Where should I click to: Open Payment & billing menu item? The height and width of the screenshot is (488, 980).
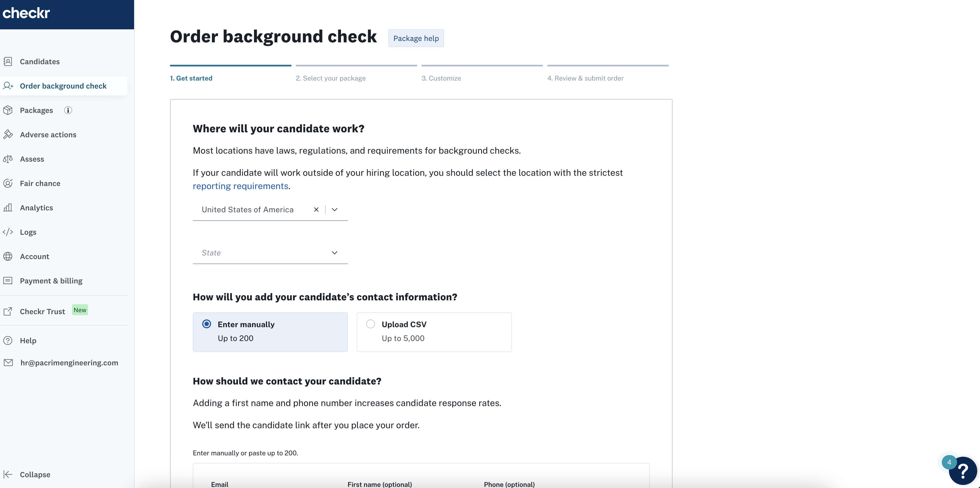[x=51, y=280]
